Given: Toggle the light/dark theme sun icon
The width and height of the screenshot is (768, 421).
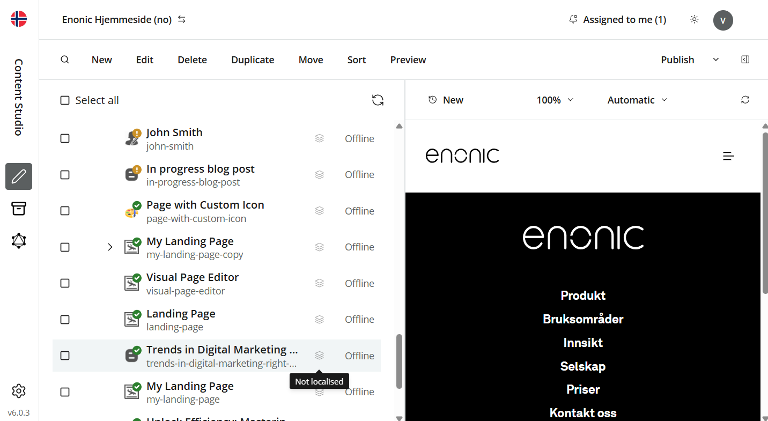Looking at the screenshot, I should click(x=694, y=20).
